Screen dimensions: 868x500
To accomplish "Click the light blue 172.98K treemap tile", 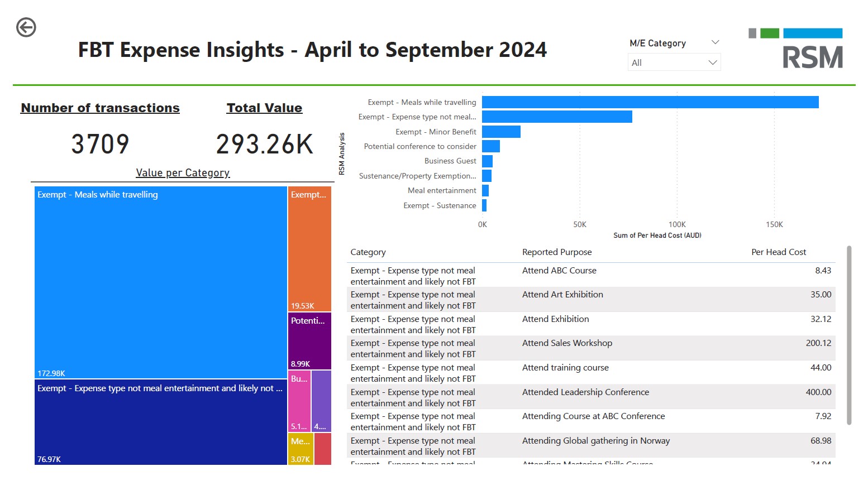I will coord(161,282).
